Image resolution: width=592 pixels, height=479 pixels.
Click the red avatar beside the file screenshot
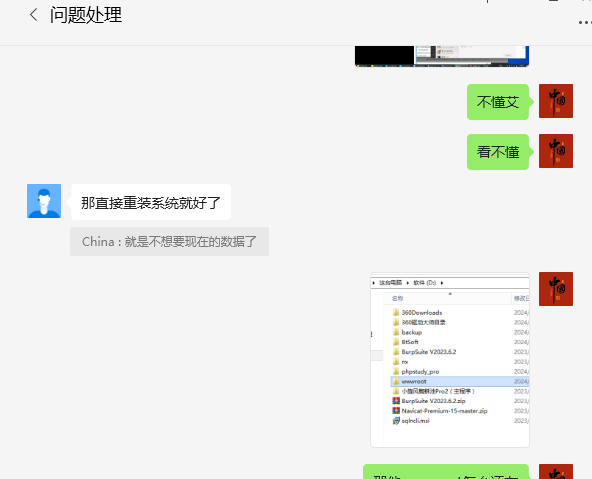[x=556, y=289]
